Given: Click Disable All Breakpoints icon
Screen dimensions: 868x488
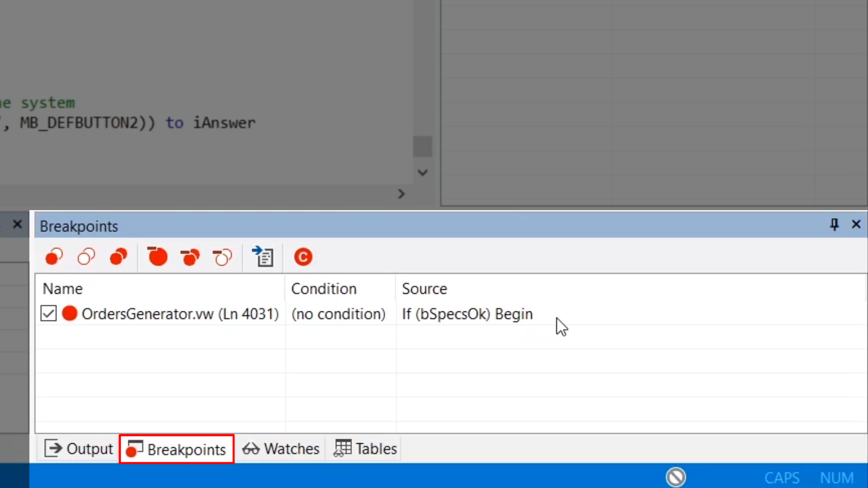Looking at the screenshot, I should click(86, 257).
